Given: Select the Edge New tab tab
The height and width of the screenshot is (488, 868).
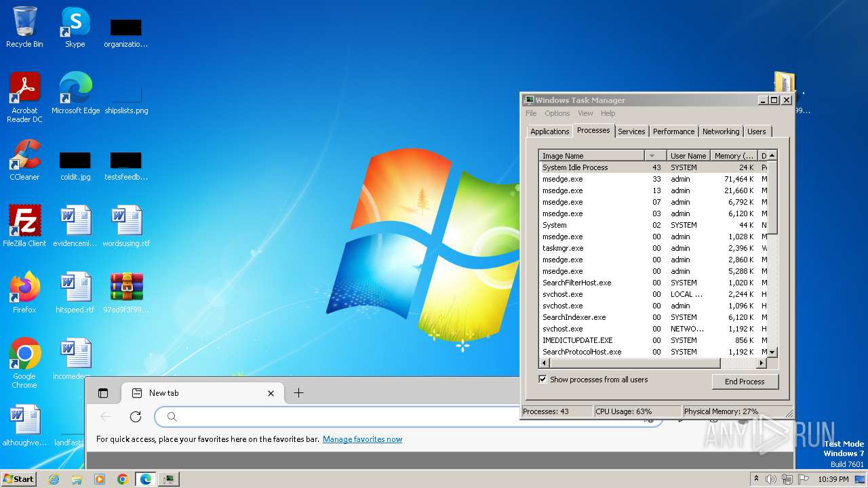Looking at the screenshot, I should click(202, 392).
